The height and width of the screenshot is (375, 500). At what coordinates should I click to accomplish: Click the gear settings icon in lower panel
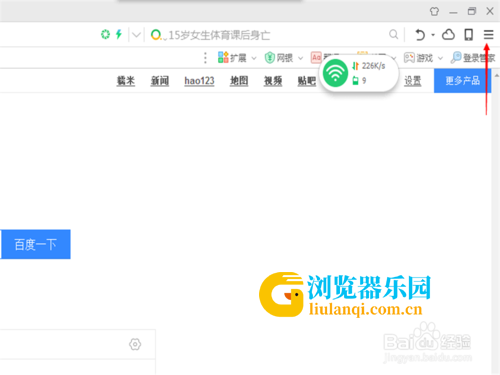pos(135,344)
